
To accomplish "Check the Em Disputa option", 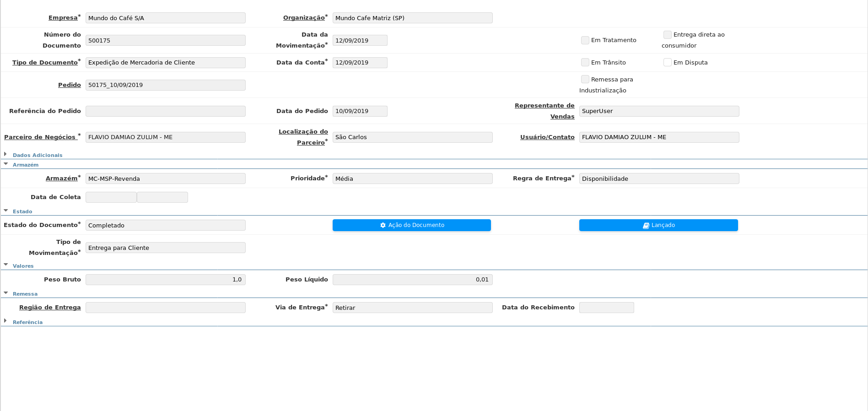I will pos(667,62).
